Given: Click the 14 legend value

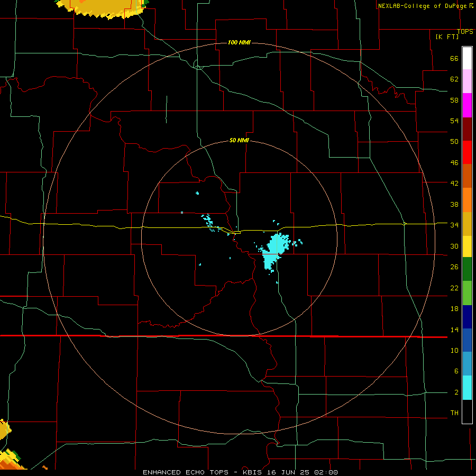Looking at the screenshot, I should [x=454, y=329].
